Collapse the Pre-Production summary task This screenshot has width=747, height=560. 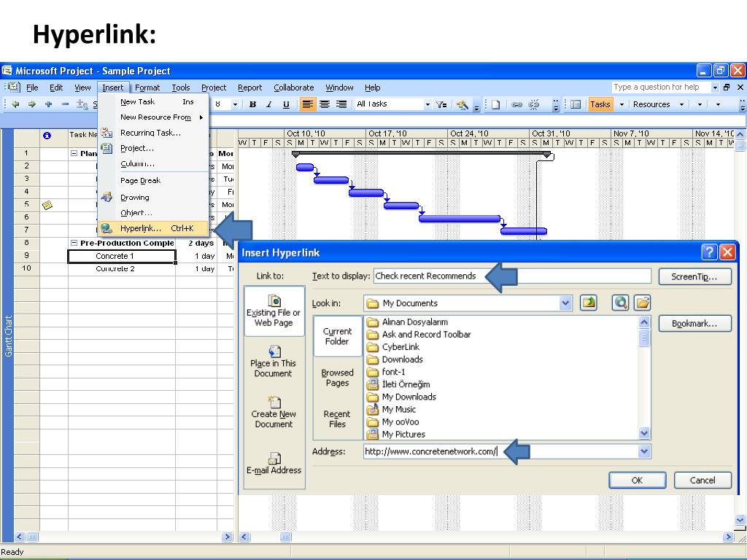click(74, 243)
